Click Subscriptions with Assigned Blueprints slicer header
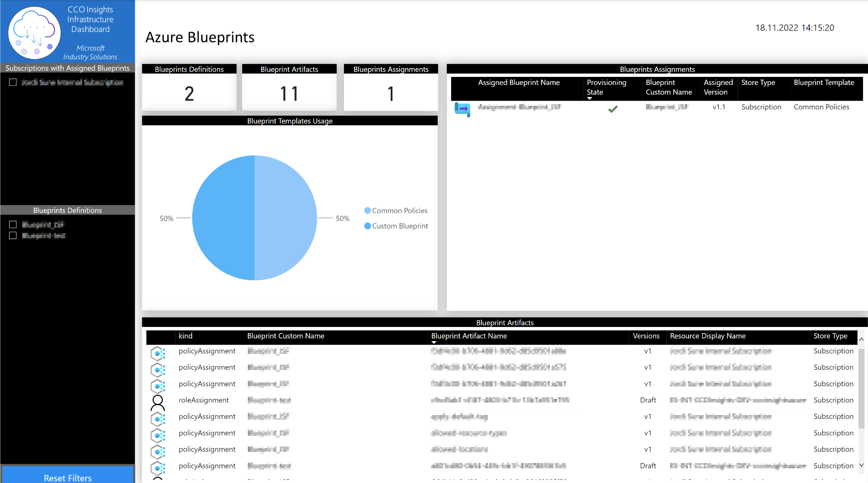Image resolution: width=868 pixels, height=483 pixels. tap(68, 68)
